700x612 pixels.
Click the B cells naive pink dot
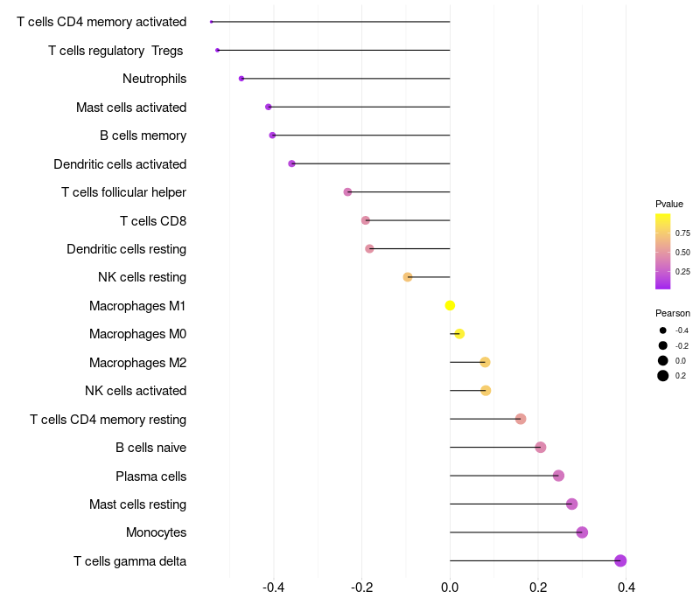(x=540, y=447)
